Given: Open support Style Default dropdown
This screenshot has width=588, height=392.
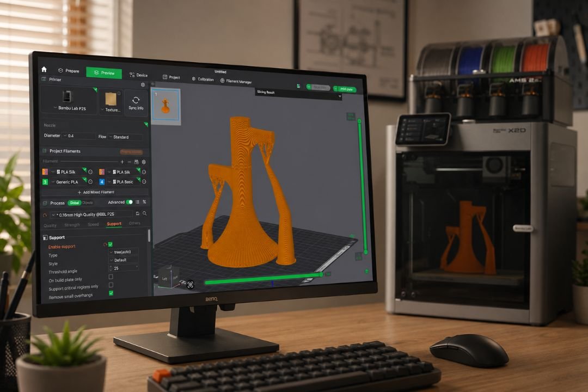Looking at the screenshot, I should pyautogui.click(x=124, y=260).
